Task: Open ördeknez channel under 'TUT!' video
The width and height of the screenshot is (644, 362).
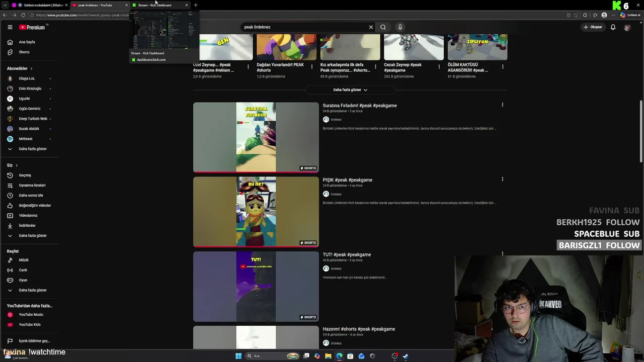Action: click(x=336, y=268)
